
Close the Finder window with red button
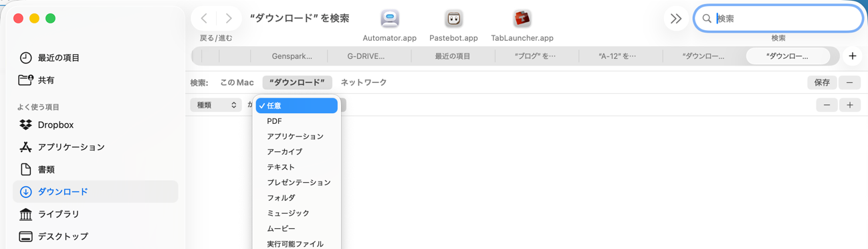pos(18,18)
